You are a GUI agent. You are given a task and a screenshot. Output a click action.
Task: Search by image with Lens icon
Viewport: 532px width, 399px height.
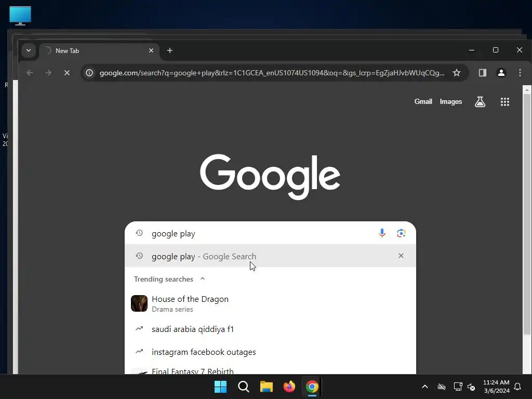(401, 233)
